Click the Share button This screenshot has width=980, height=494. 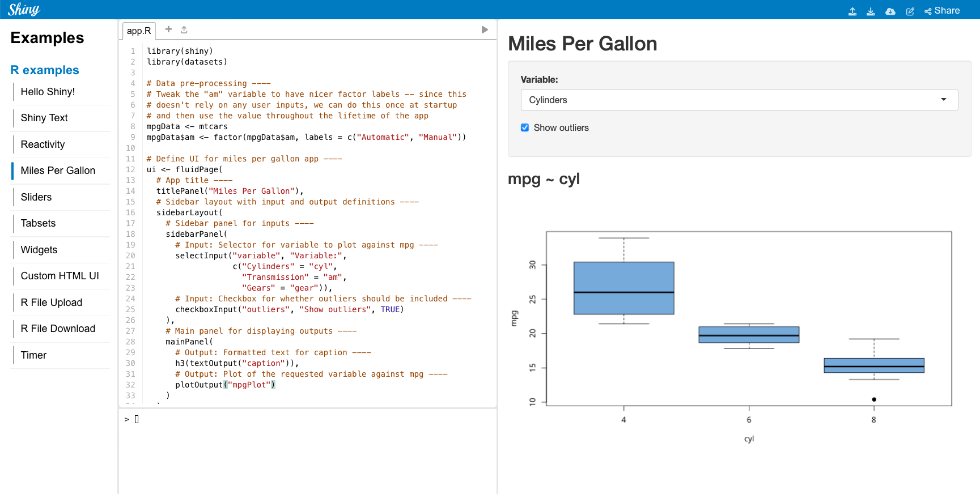click(x=942, y=11)
